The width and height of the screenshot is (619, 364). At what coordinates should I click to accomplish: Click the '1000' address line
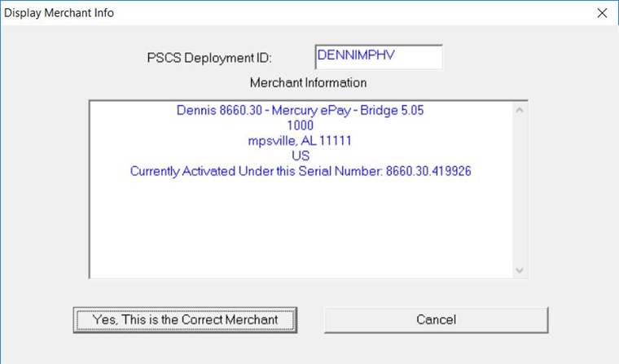coord(300,125)
